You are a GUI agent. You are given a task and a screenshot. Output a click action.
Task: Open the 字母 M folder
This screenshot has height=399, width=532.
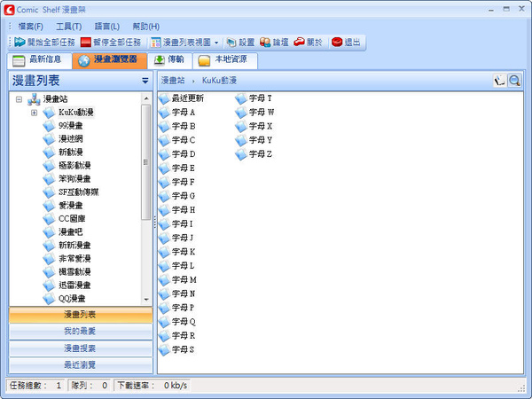pos(178,280)
